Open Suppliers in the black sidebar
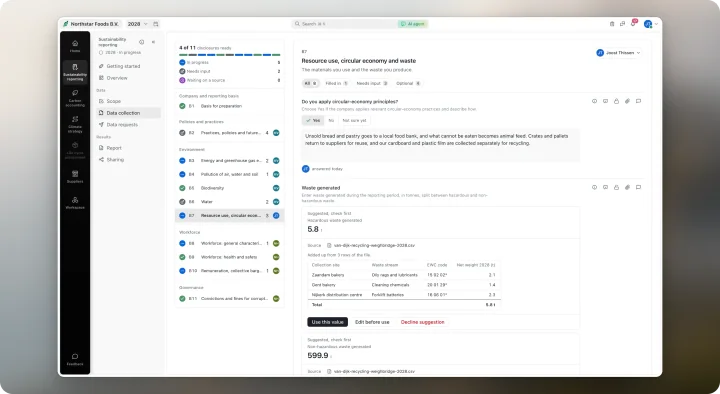The width and height of the screenshot is (720, 394). [75, 176]
